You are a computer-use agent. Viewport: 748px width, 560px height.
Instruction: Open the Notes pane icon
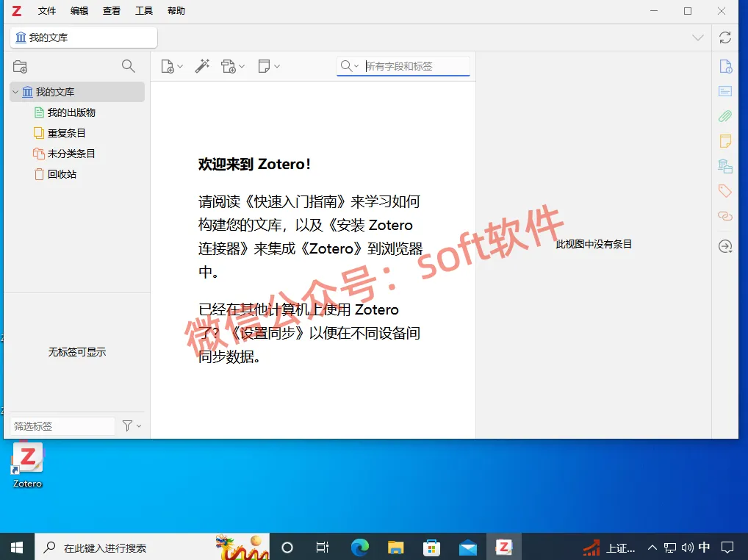pos(725,141)
